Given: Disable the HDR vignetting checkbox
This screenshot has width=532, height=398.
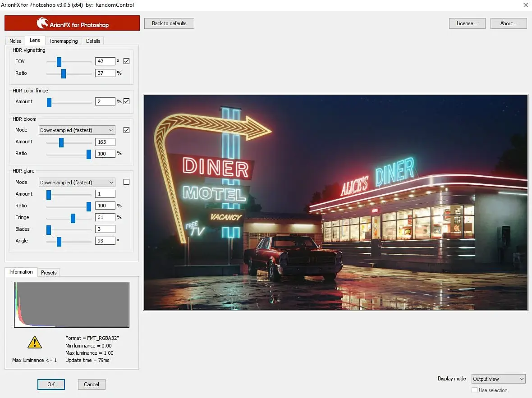Looking at the screenshot, I should [x=126, y=61].
